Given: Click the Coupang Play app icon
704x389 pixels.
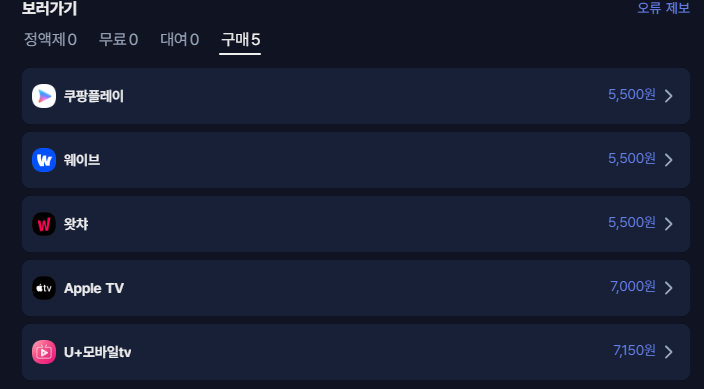Looking at the screenshot, I should 44,96.
